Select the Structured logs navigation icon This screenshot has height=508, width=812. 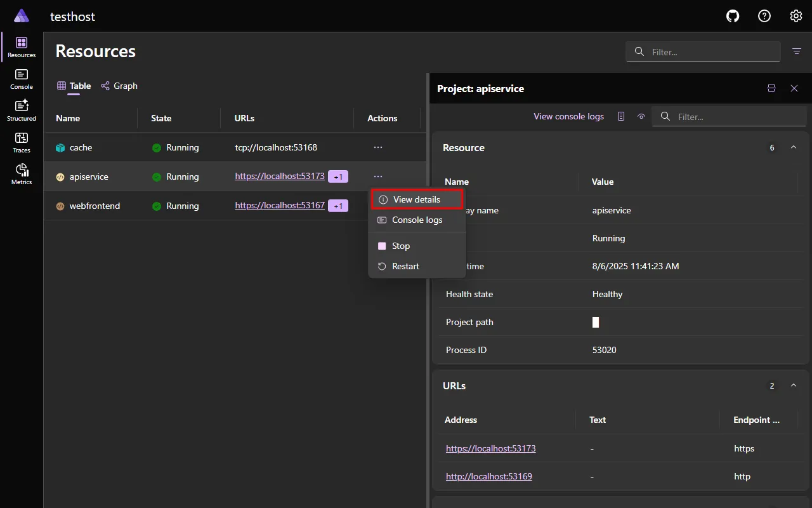pyautogui.click(x=21, y=109)
